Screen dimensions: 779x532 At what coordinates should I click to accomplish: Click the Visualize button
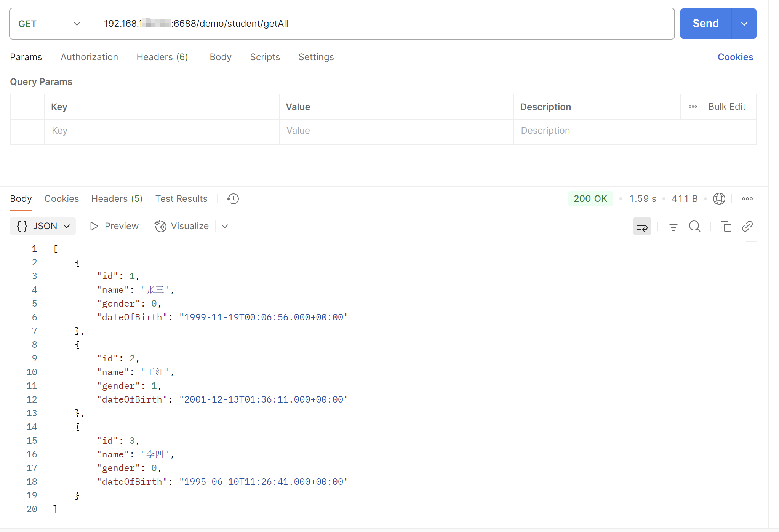click(x=182, y=226)
